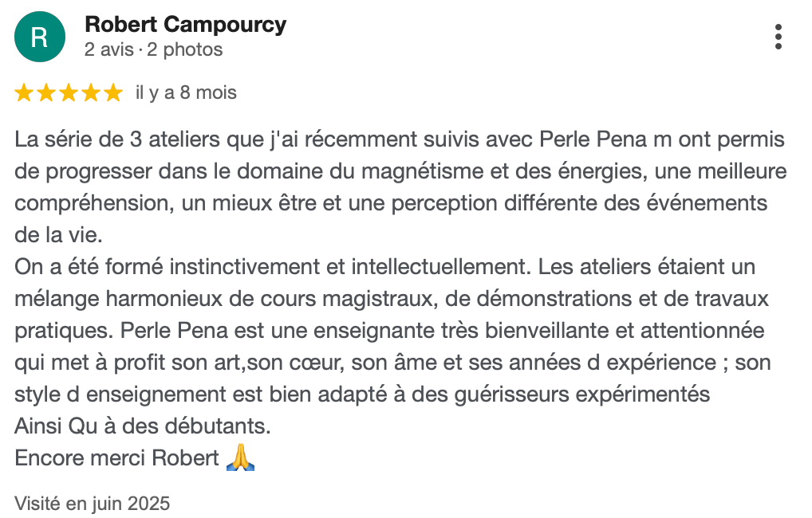
Task: Click the green R profile avatar
Action: 38,37
